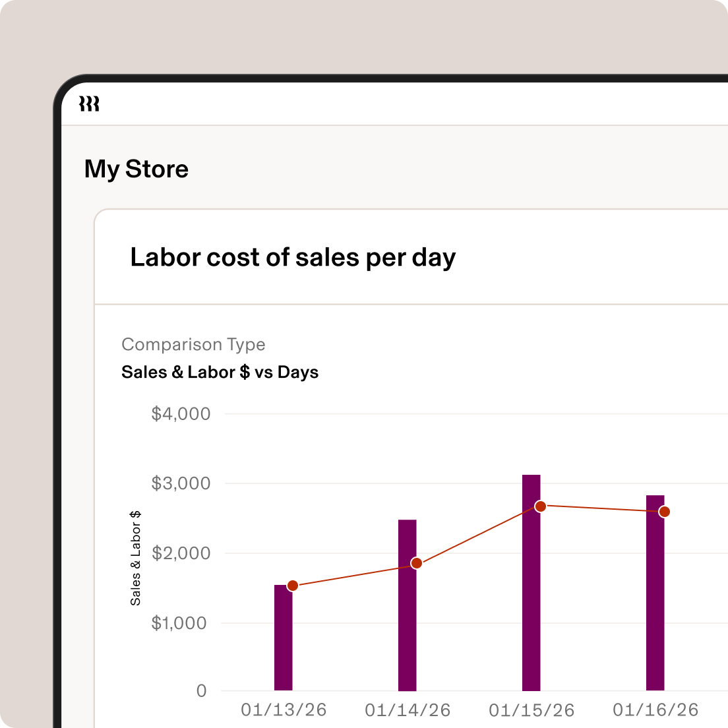The height and width of the screenshot is (728, 728).
Task: Open the Sales & Labor $ vs Days selector
Action: coord(220,372)
